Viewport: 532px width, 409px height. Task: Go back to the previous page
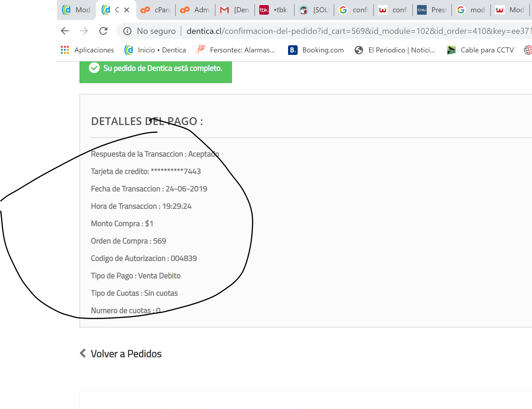pyautogui.click(x=65, y=31)
